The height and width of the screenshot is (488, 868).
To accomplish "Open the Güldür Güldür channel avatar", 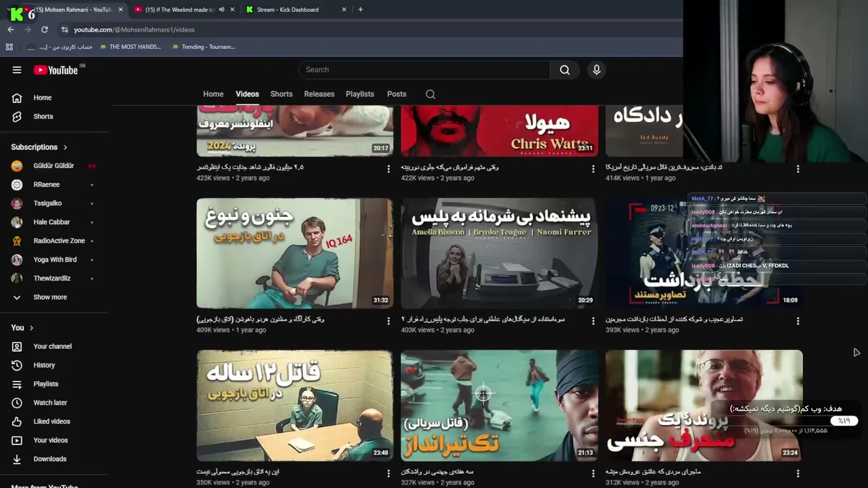I will pyautogui.click(x=17, y=166).
